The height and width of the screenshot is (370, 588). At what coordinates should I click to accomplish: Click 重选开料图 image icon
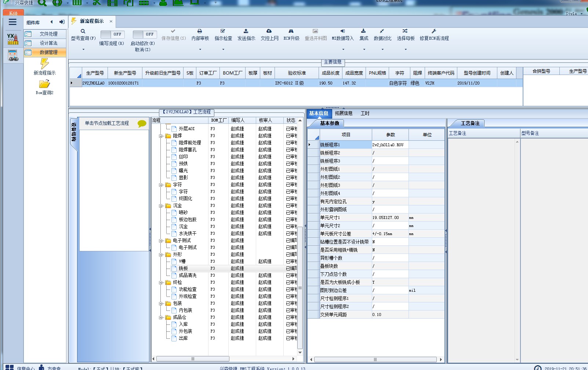(315, 31)
